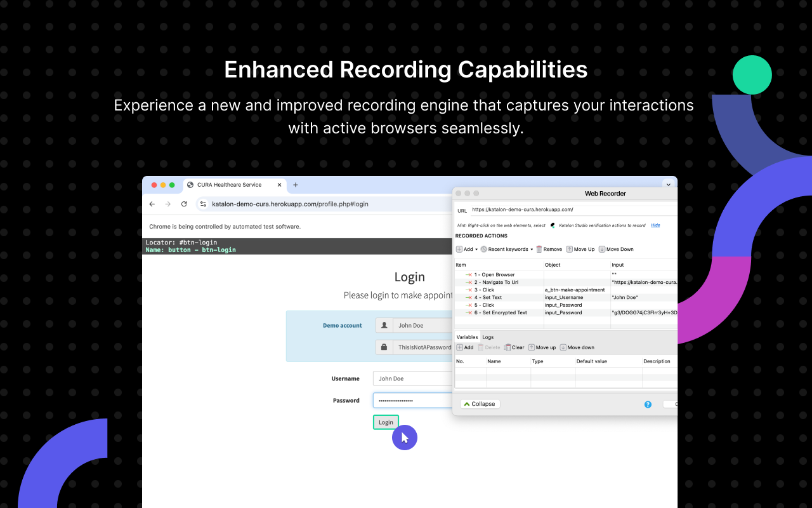Image resolution: width=812 pixels, height=508 pixels.
Task: Click the Clear icon in the Variables toolbar
Action: click(507, 347)
